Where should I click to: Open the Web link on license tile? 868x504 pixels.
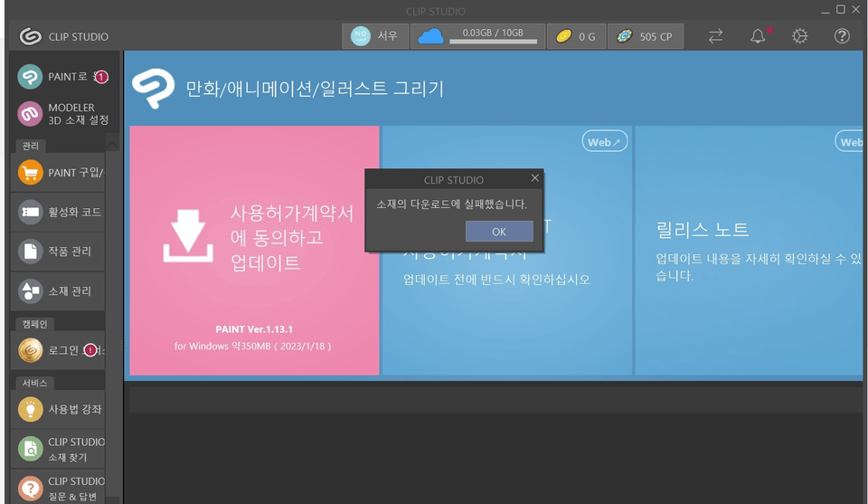pyautogui.click(x=605, y=142)
